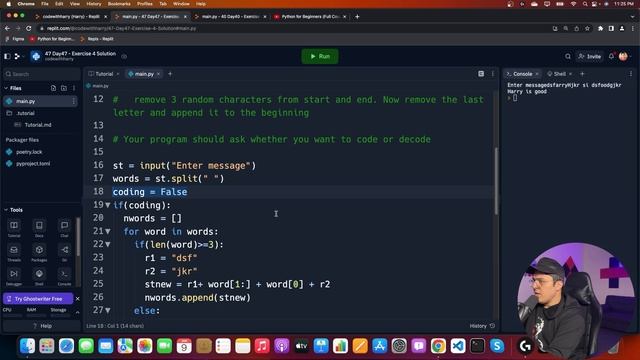Viewport: 640px width, 360px height.
Task: Open the Chrome History menu
Action: click(x=93, y=4)
